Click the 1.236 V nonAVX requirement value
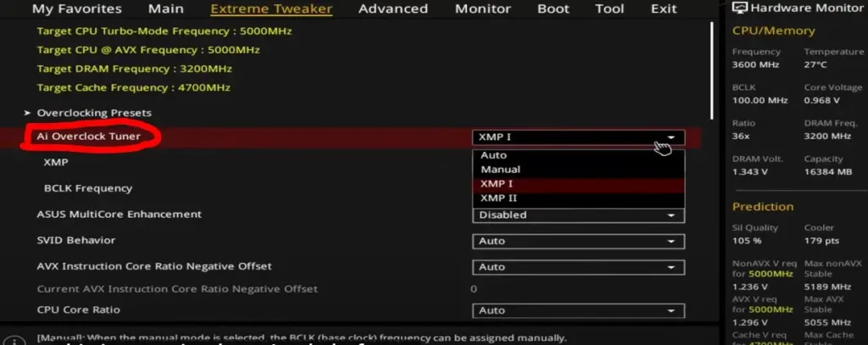 pos(749,287)
